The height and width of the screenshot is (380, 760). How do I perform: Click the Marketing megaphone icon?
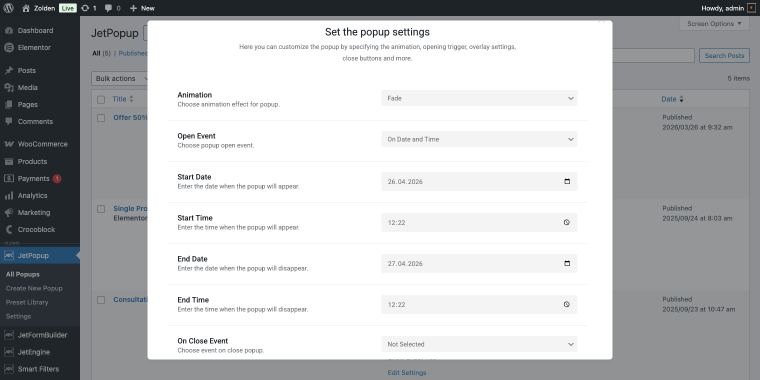pos(9,212)
